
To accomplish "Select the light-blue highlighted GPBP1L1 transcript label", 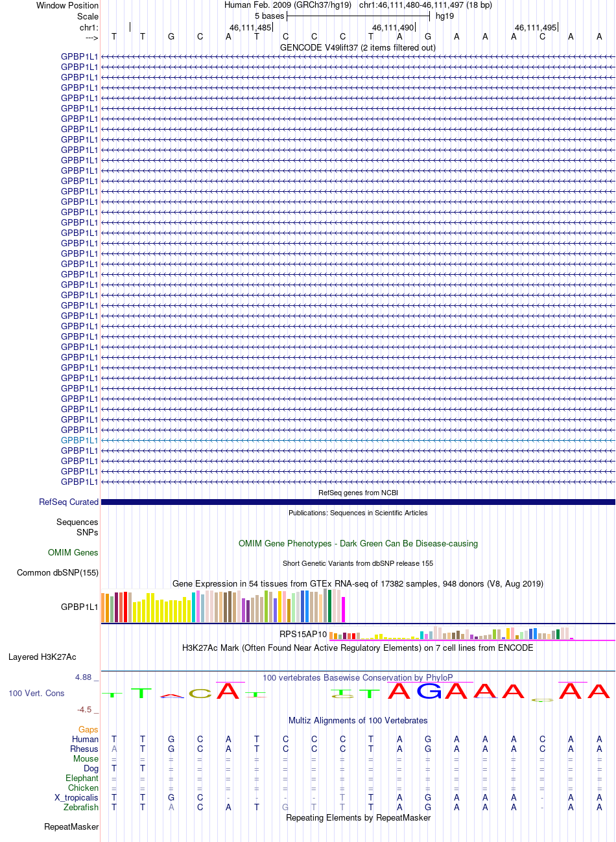I will tap(80, 440).
